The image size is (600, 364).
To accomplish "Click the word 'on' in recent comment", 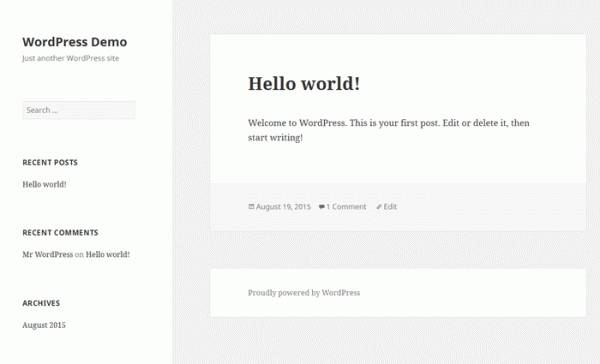I will coord(79,255).
